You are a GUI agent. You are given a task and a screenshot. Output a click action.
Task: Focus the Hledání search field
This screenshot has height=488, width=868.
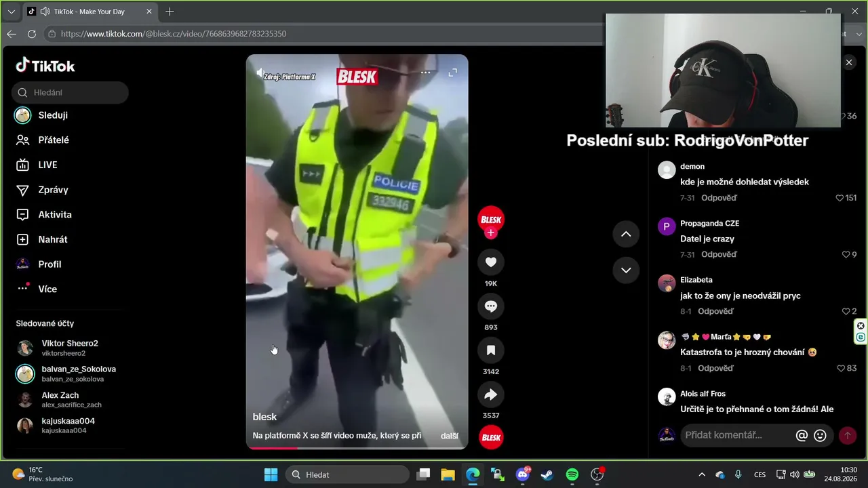pyautogui.click(x=70, y=93)
